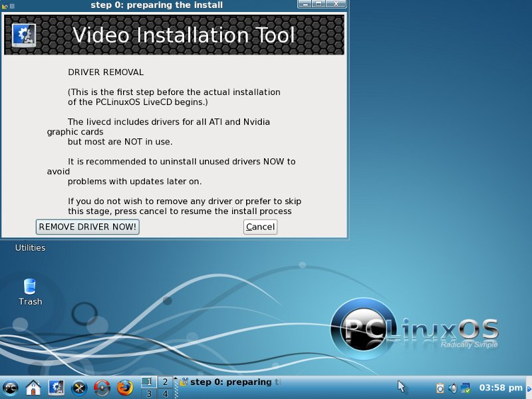532x399 pixels.
Task: Open the PCLinuxOS start menu launcher
Action: pos(11,387)
